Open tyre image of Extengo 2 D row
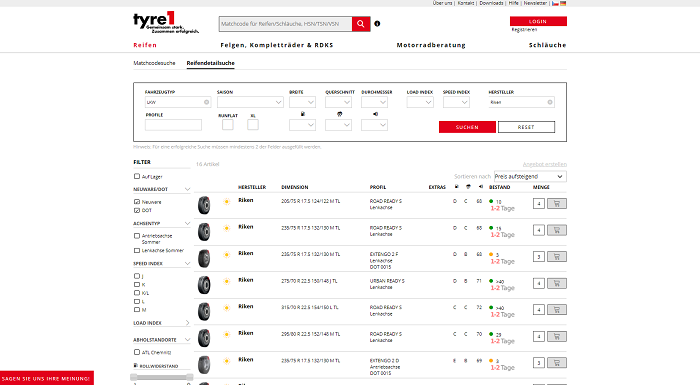This screenshot has height=385, width=700. click(204, 364)
